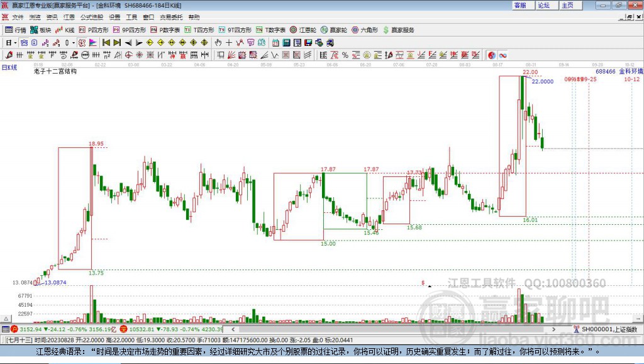This screenshot has height=364, width=644.
Task: Click the 18.95 high price label
Action: pyautogui.click(x=96, y=144)
